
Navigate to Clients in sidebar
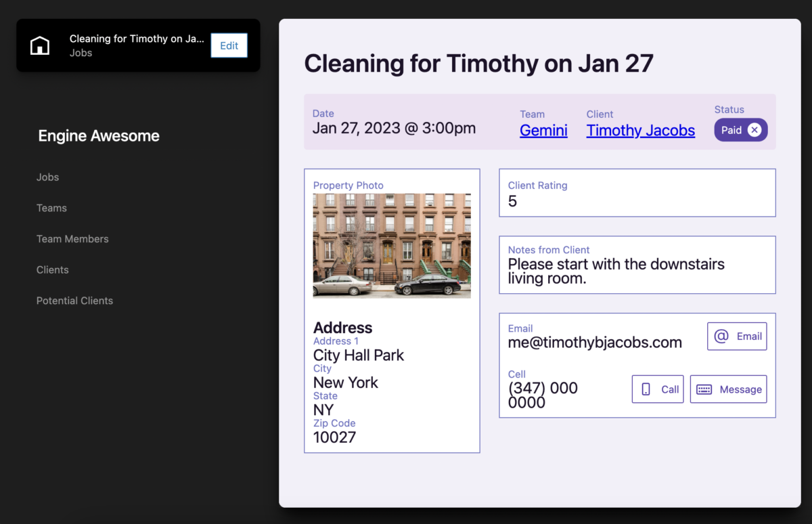pyautogui.click(x=53, y=270)
